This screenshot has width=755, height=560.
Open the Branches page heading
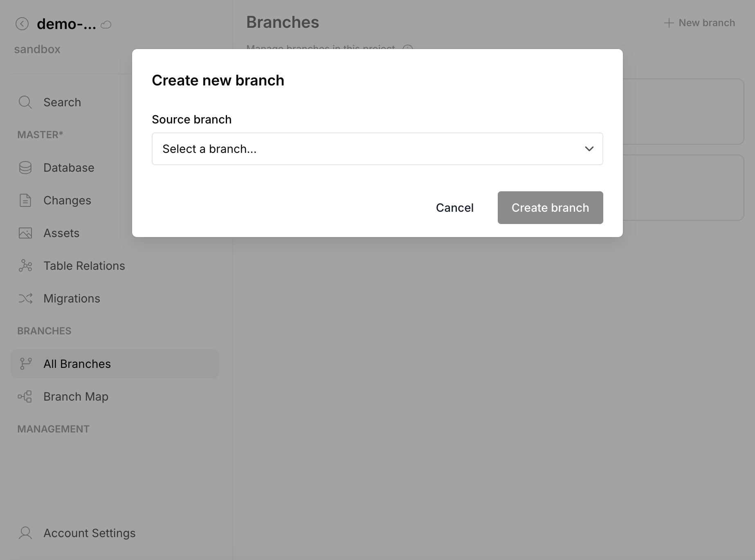282,22
